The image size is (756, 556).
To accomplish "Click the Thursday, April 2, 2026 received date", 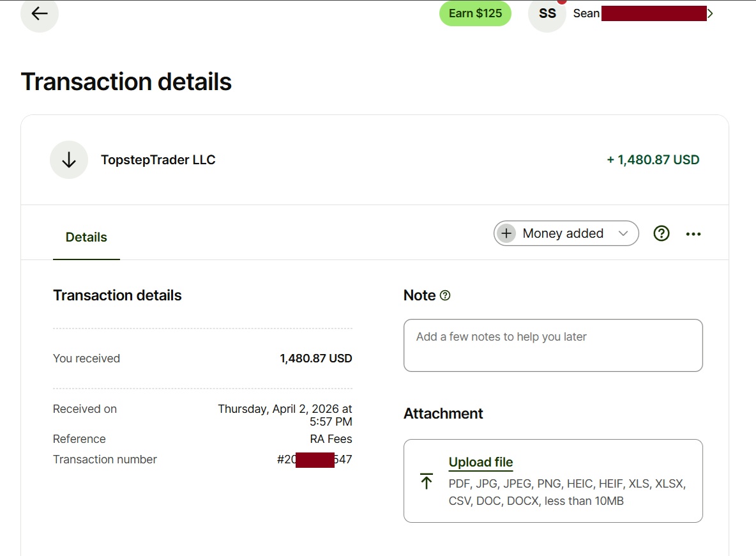I will (285, 415).
